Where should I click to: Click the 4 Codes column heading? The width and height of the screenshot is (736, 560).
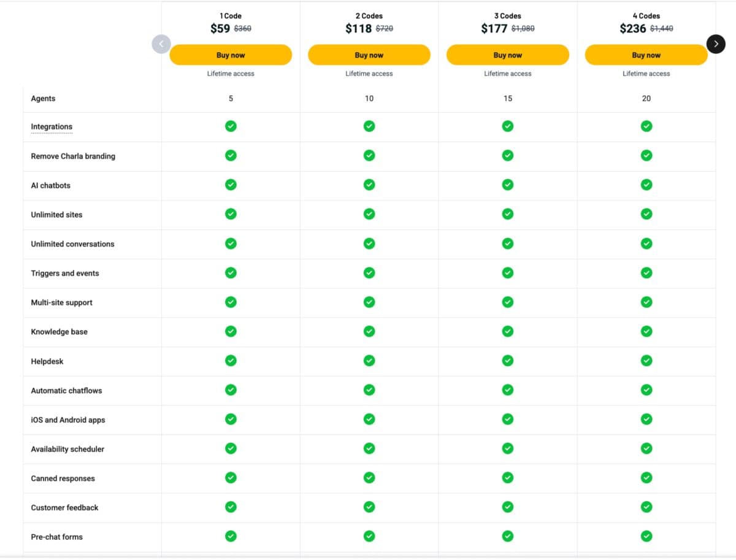pos(646,16)
